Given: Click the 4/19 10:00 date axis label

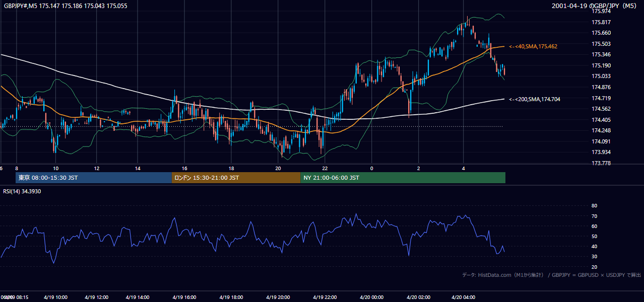Looking at the screenshot, I should [x=55, y=297].
